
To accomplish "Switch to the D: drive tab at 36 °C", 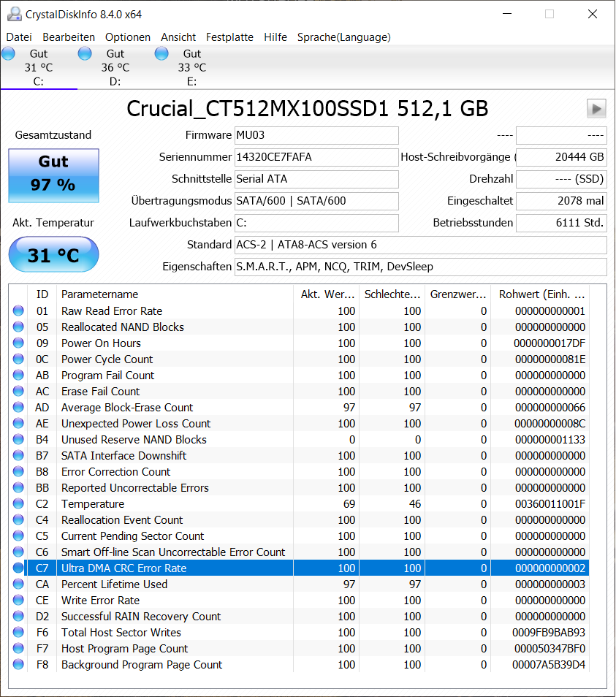I will [x=115, y=67].
